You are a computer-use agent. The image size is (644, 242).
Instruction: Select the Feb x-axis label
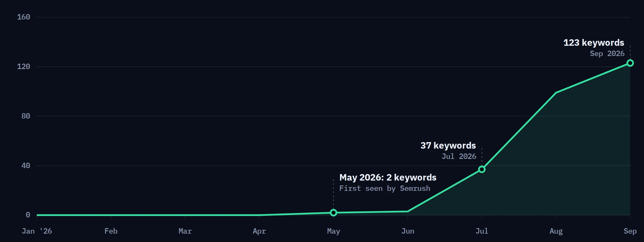[111, 231]
